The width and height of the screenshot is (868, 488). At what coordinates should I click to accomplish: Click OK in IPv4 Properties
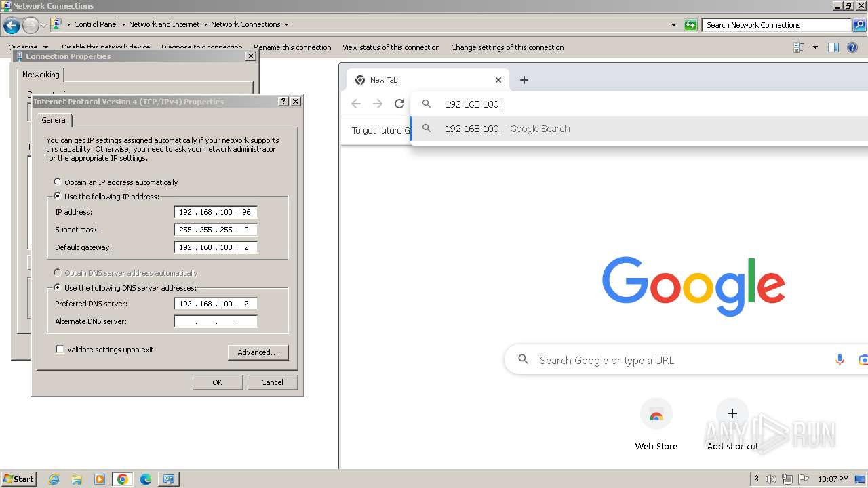pyautogui.click(x=217, y=382)
